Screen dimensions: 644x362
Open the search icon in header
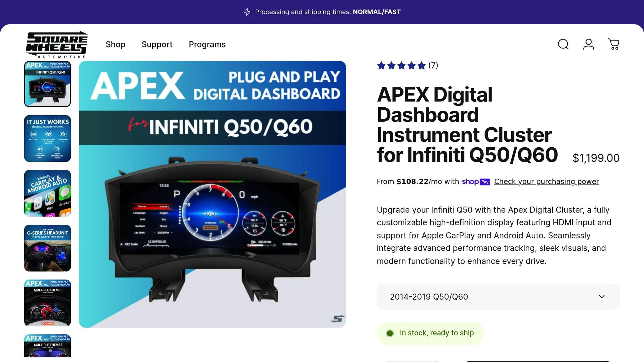[563, 44]
